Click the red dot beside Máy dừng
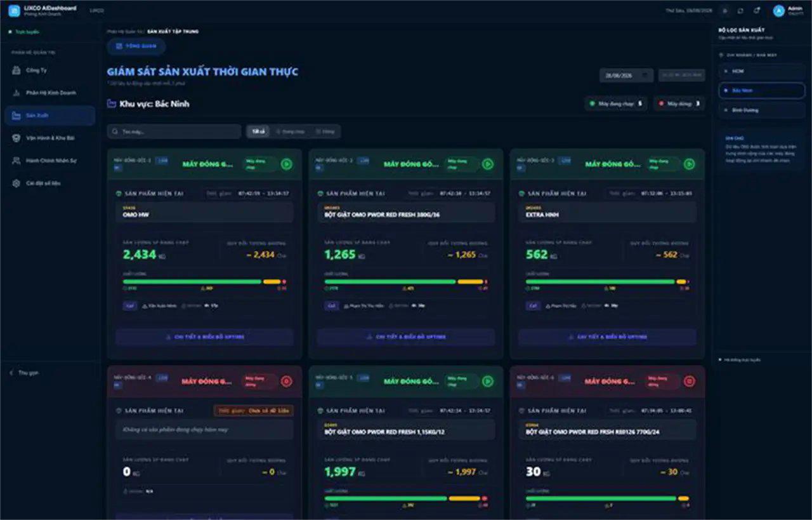 661,103
